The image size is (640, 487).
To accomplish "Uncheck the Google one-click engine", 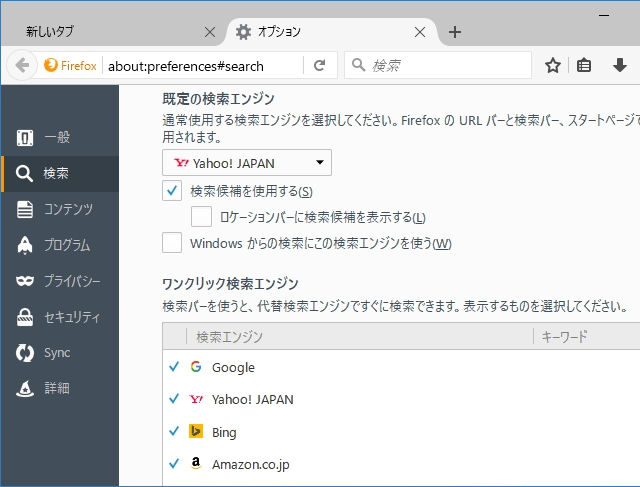I will coord(174,367).
